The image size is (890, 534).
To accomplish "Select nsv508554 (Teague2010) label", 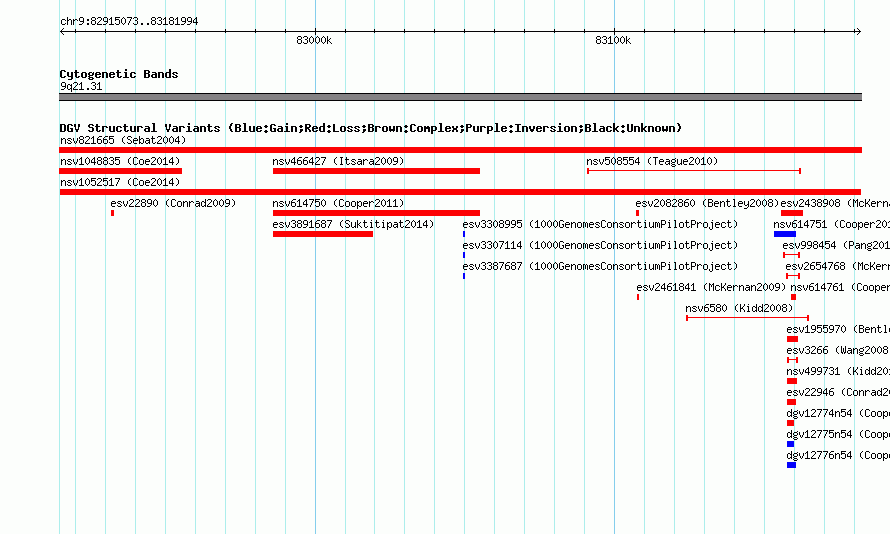I will tap(652, 161).
